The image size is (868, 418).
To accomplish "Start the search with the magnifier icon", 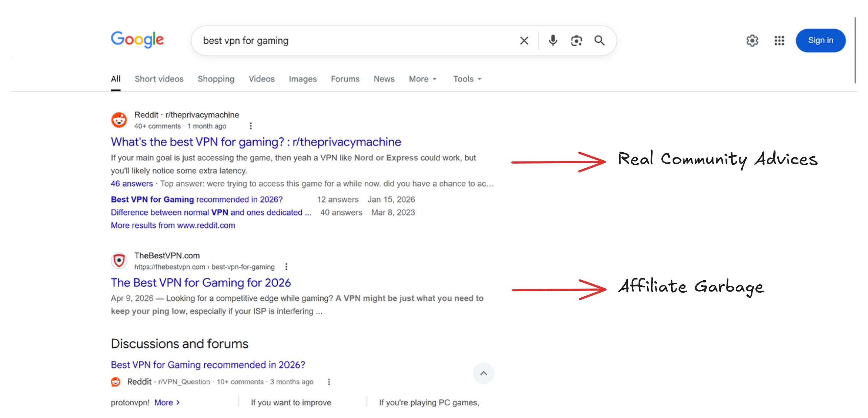I will [x=599, y=40].
